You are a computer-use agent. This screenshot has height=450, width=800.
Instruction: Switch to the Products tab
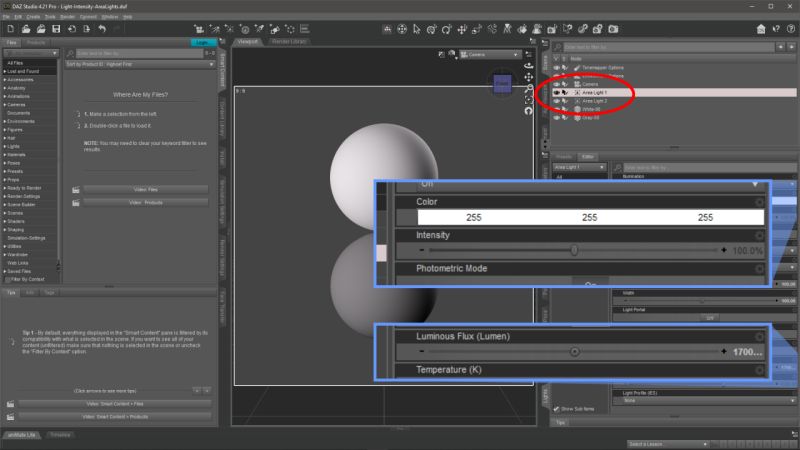pyautogui.click(x=36, y=42)
